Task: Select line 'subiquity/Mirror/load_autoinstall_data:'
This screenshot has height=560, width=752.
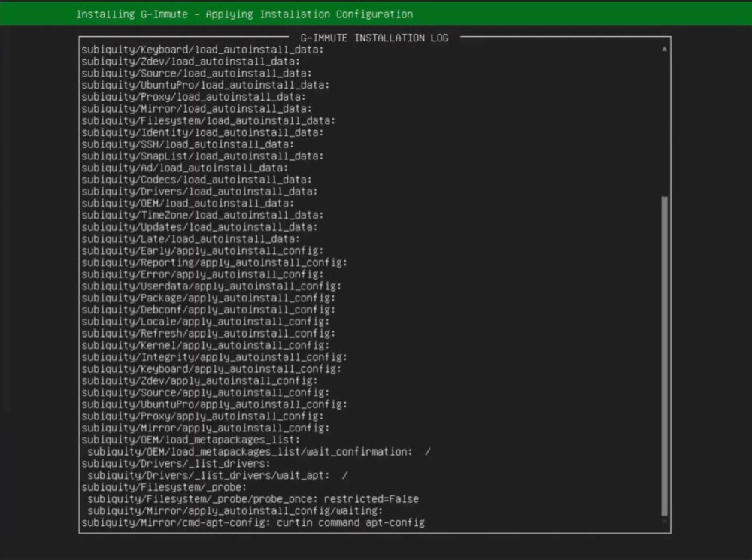Action: (196, 109)
